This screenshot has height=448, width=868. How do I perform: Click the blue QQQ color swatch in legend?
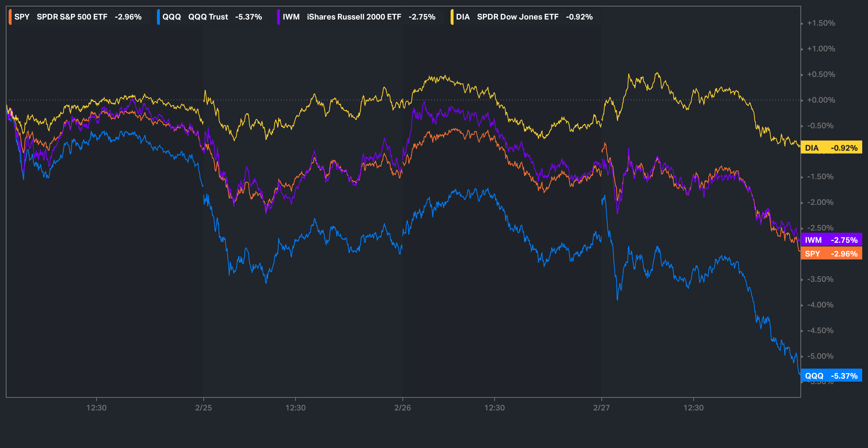(x=158, y=17)
